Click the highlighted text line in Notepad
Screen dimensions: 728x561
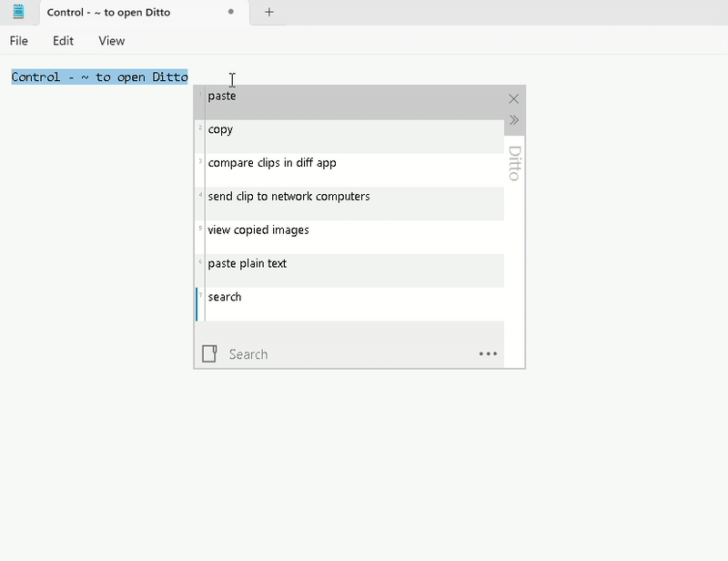coord(99,76)
